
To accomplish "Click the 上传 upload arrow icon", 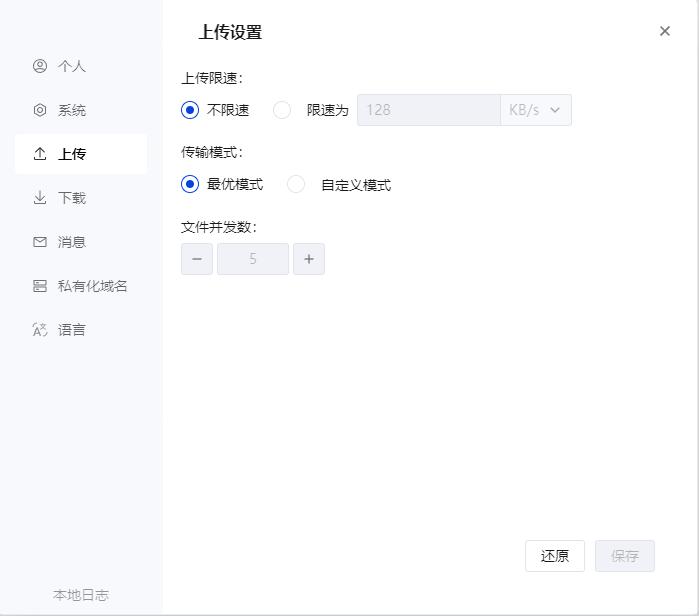I will click(x=40, y=154).
